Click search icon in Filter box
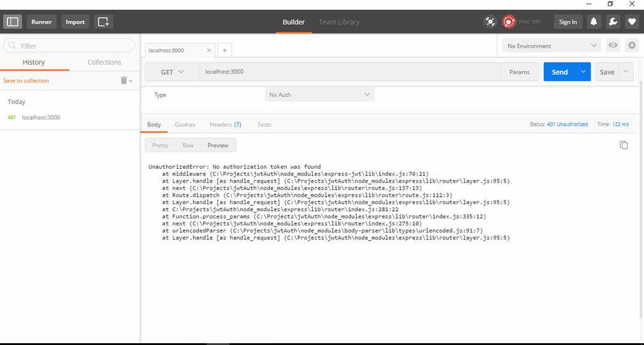Image resolution: width=644 pixels, height=345 pixels. pos(12,45)
